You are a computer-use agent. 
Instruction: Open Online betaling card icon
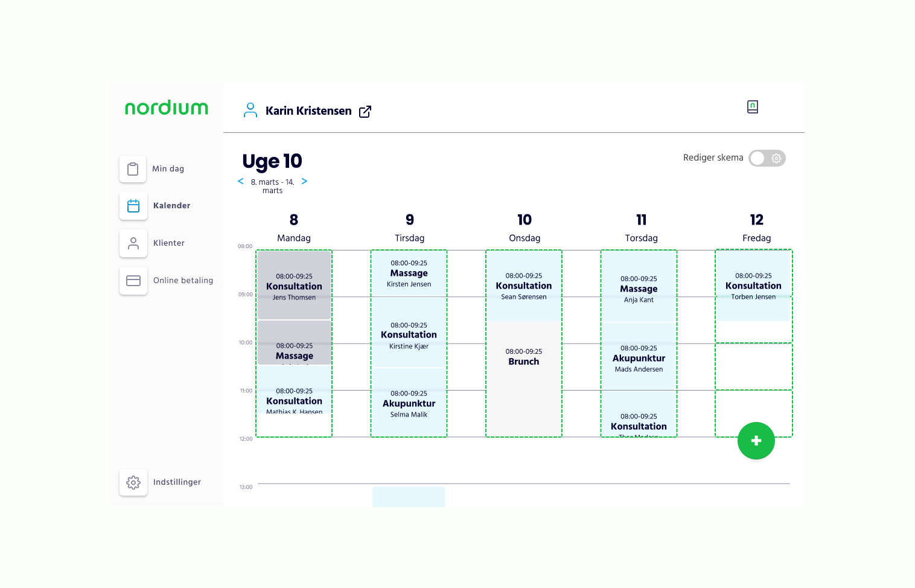(133, 281)
